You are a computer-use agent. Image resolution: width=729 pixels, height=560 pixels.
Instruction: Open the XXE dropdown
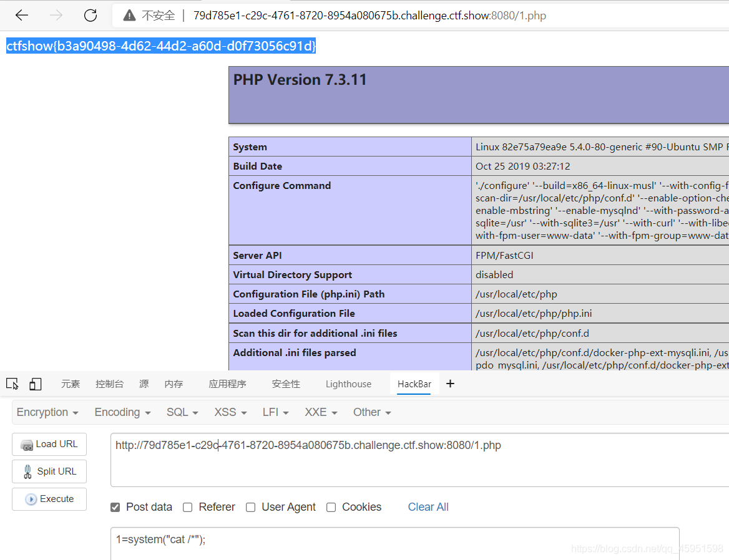321,412
